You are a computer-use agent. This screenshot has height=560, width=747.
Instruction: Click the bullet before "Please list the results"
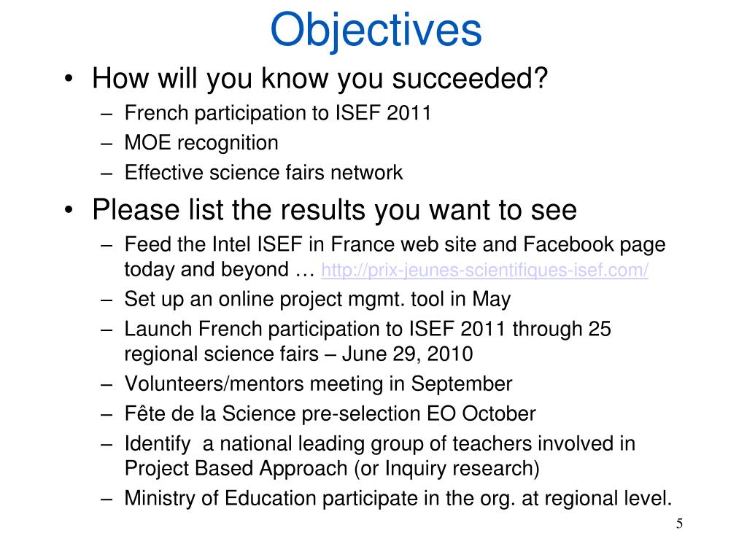pyautogui.click(x=69, y=211)
